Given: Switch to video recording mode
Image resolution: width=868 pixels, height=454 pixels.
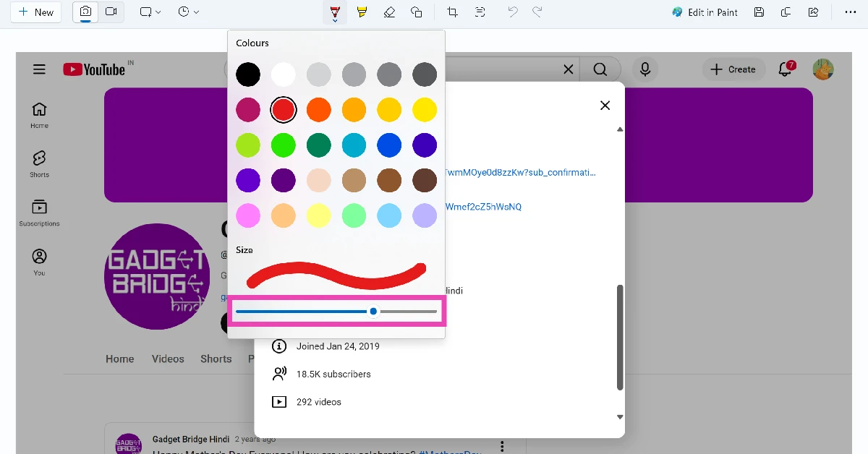Looking at the screenshot, I should pyautogui.click(x=110, y=12).
